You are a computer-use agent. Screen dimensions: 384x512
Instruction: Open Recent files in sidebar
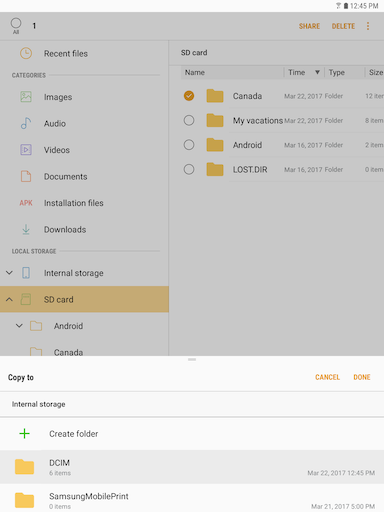84,53
